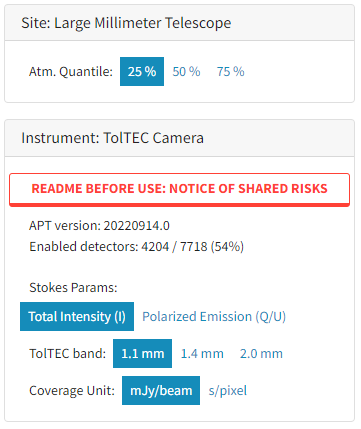Click the APT version 20220914.0 text
Screen dimensions: 361x429
[99, 226]
